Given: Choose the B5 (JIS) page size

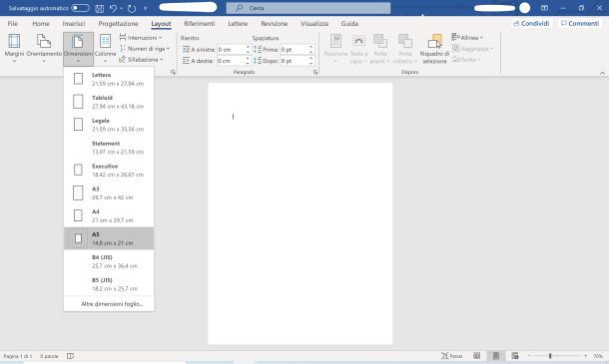Looking at the screenshot, I should pyautogui.click(x=109, y=284).
